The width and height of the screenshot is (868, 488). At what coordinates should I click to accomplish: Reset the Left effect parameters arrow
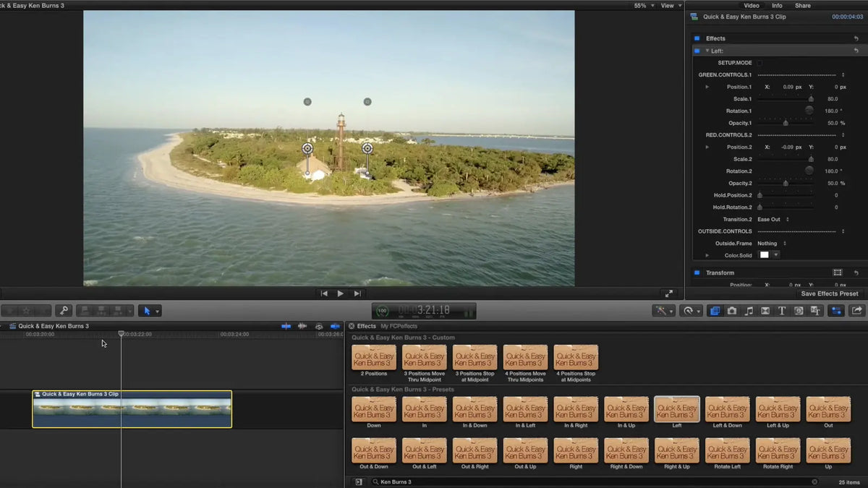[856, 51]
